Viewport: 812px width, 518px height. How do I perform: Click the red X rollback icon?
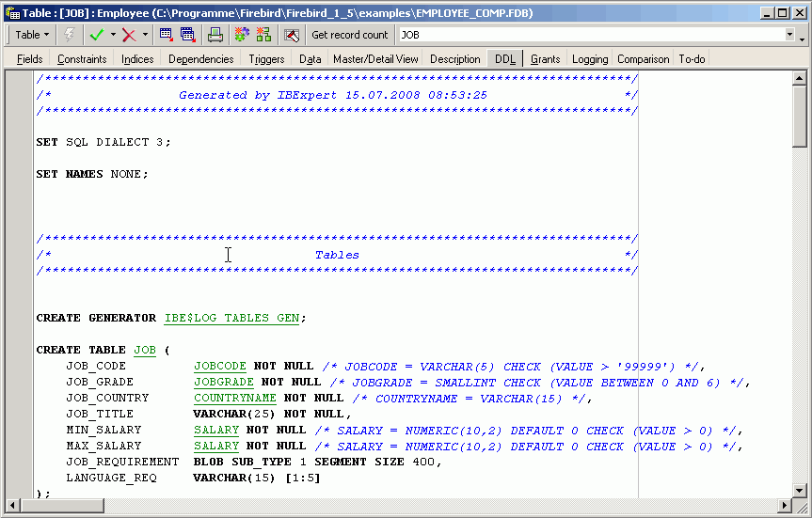tap(129, 35)
